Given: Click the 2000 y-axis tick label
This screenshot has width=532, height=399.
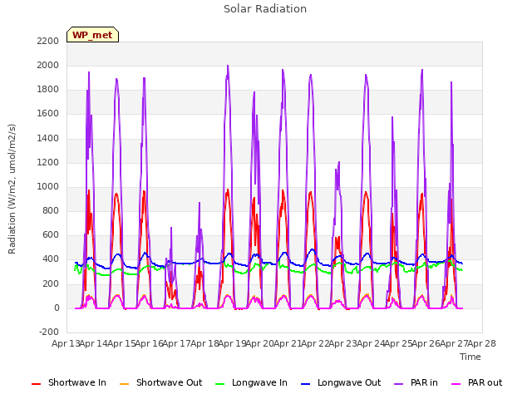Looking at the screenshot, I should pyautogui.click(x=48, y=65).
